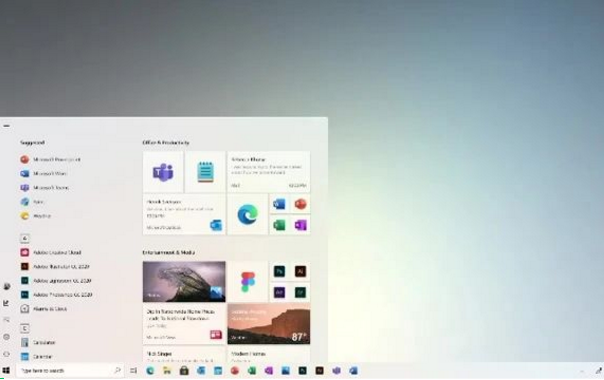Open Word from the taskbar
Screen dimensions: 604x380
point(353,370)
